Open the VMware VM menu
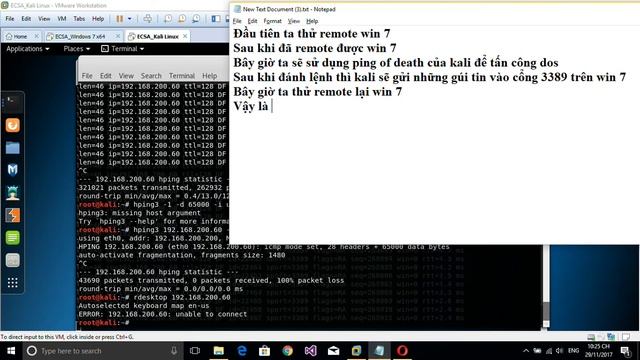Viewport: 640px width, 360px height. (x=62, y=19)
